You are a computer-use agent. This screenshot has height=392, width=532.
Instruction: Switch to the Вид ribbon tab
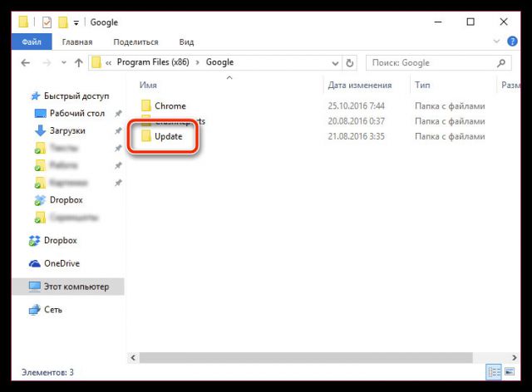click(186, 42)
